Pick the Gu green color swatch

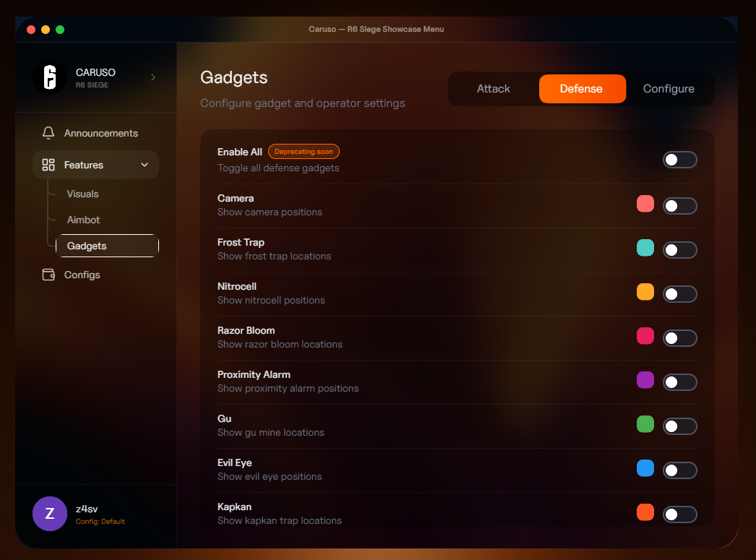click(x=645, y=424)
